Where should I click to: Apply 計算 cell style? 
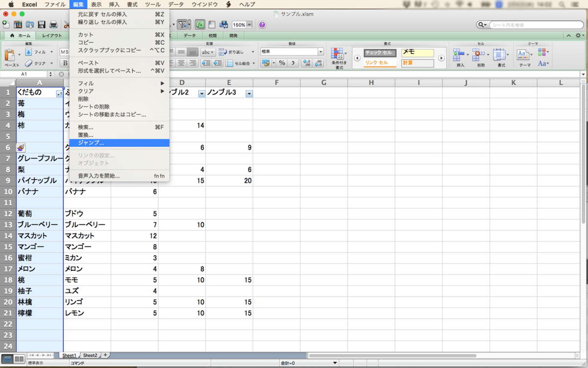pos(417,63)
